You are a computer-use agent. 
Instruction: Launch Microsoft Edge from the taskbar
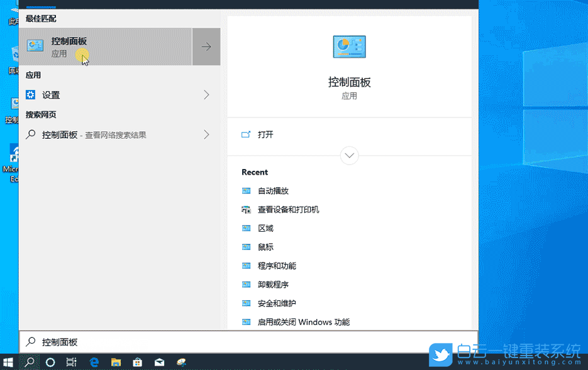click(x=93, y=362)
